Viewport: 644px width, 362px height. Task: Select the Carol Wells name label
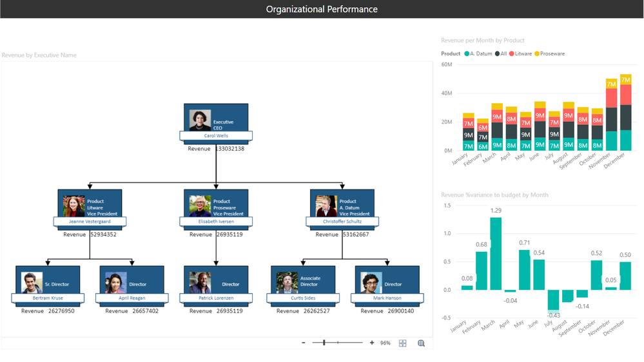point(216,136)
